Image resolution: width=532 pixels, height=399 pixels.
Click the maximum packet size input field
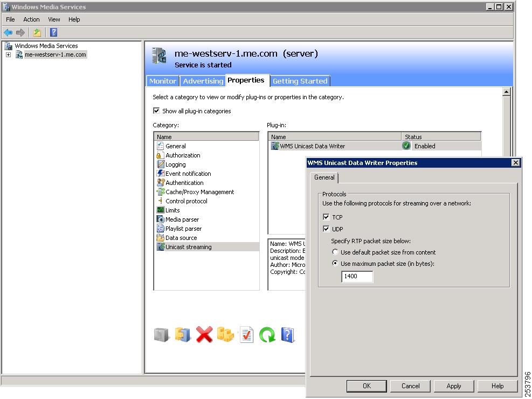pyautogui.click(x=357, y=276)
